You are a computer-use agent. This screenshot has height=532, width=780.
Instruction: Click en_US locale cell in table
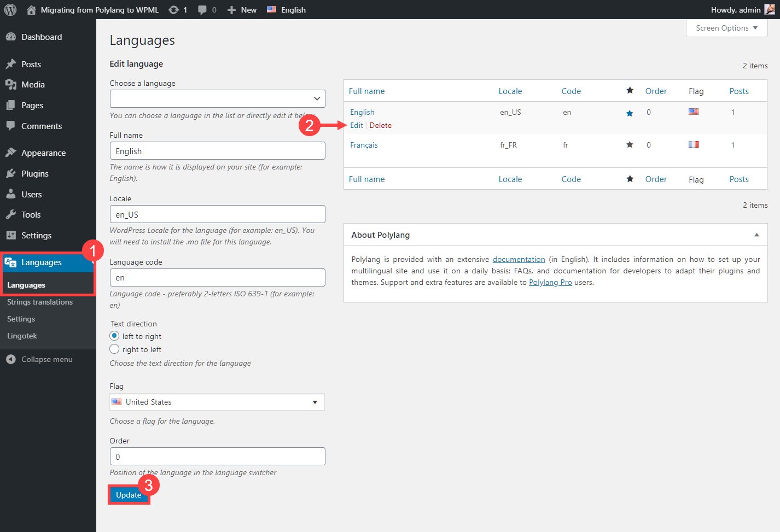coord(510,112)
